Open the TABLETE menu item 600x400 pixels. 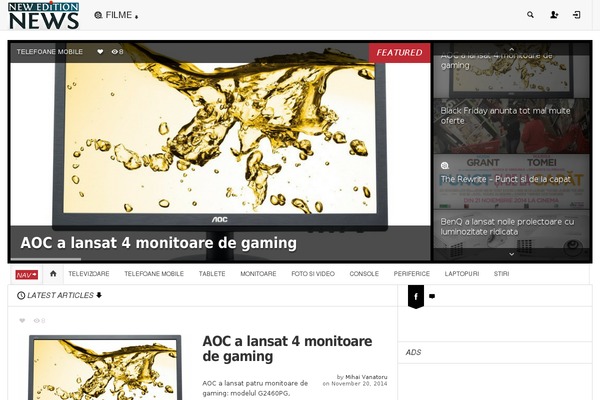tap(212, 274)
